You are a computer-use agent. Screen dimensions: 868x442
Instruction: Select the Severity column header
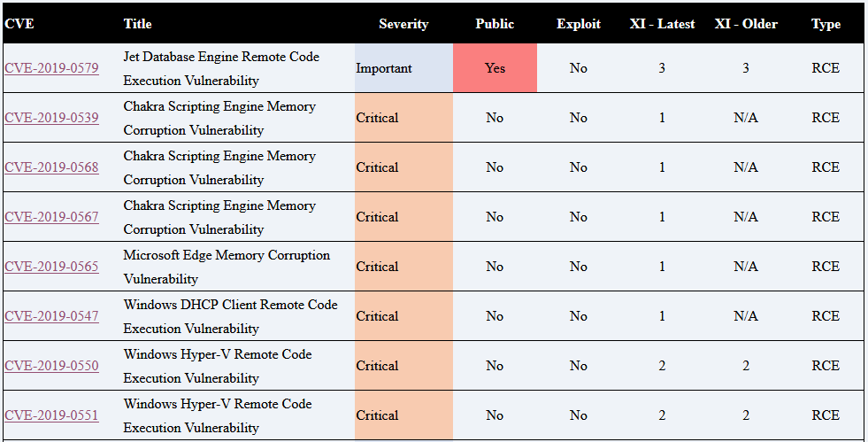[x=403, y=24]
